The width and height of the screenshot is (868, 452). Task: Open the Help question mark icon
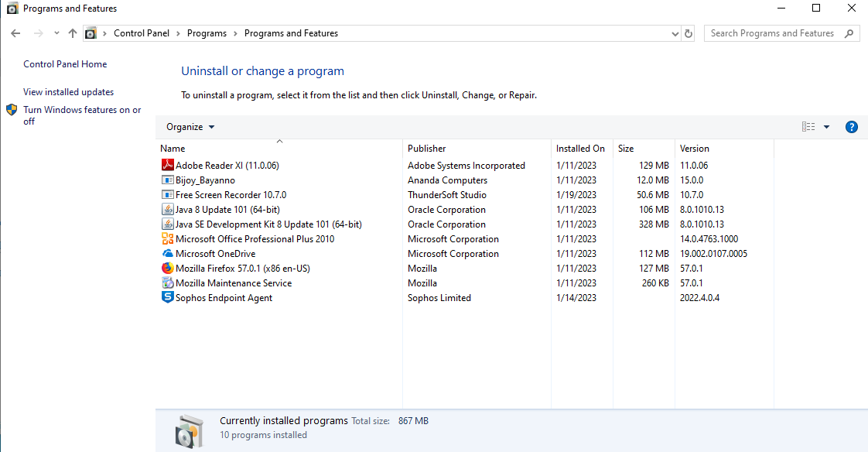pyautogui.click(x=852, y=127)
